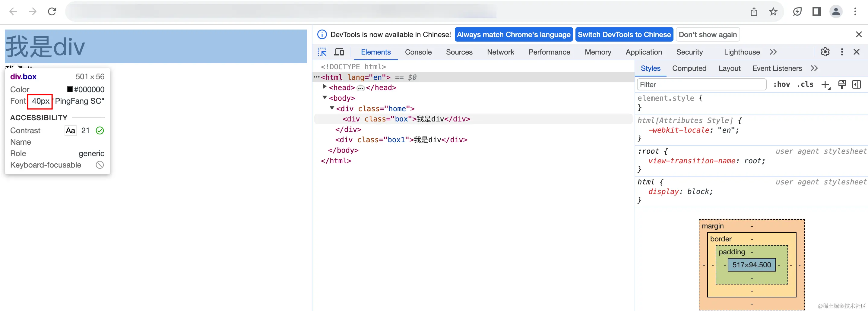Switch to the Elements tab
The image size is (868, 311).
tap(376, 52)
